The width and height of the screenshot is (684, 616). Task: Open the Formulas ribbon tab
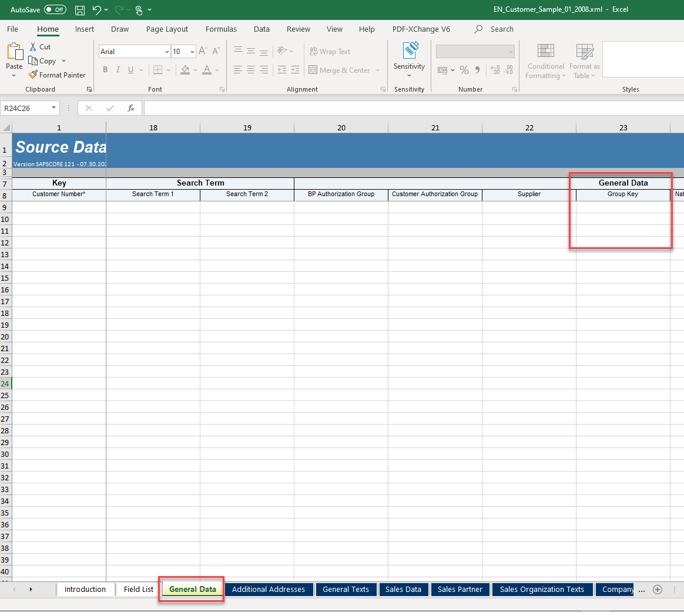[x=221, y=29]
